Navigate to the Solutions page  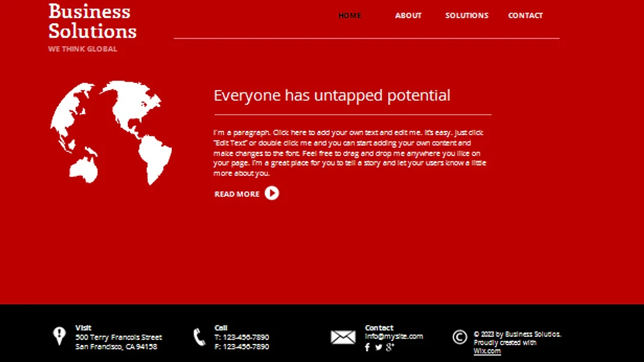(x=467, y=16)
